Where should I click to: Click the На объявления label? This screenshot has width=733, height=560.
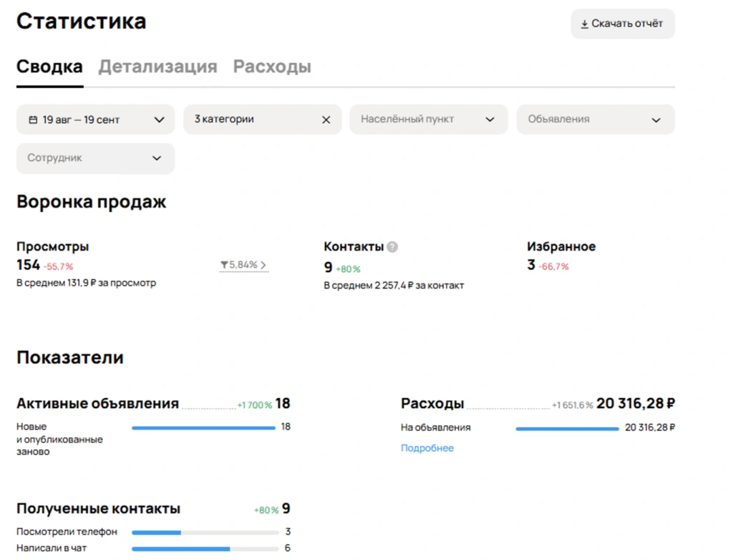tap(435, 428)
